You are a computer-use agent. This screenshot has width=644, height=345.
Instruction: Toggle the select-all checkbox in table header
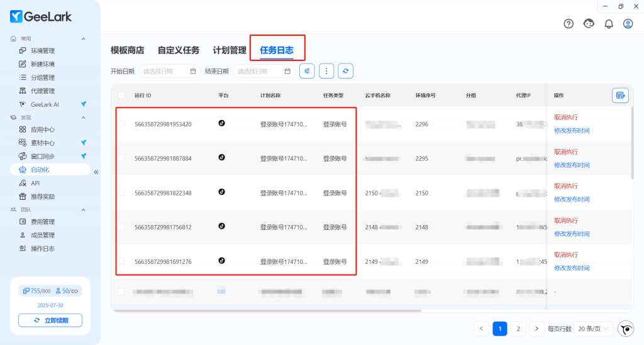tap(121, 96)
